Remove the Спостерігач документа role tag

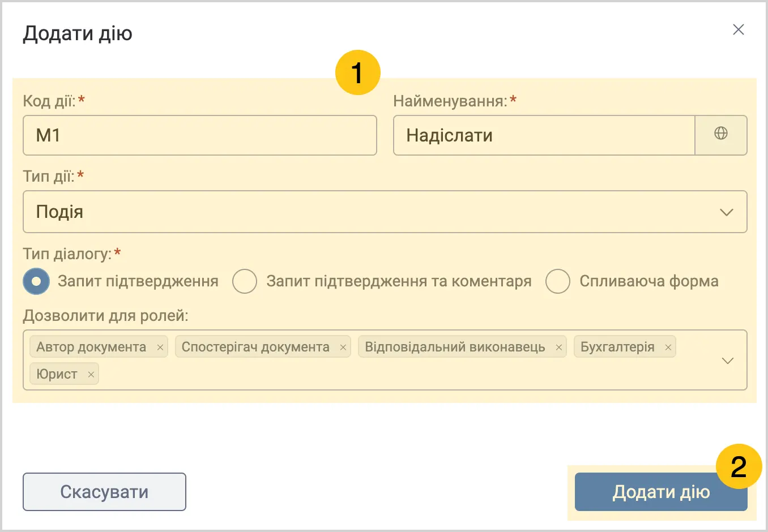pyautogui.click(x=343, y=347)
